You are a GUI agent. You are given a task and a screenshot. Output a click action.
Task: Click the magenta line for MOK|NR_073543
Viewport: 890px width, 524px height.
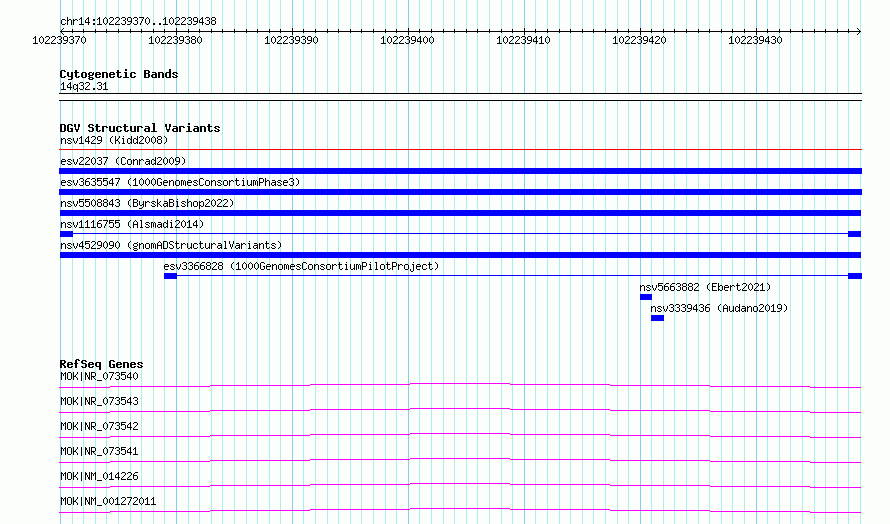[460, 410]
